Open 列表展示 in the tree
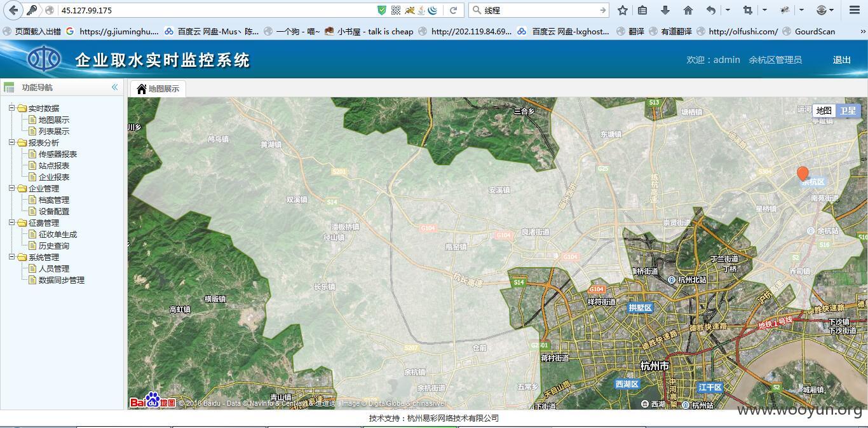868x428 pixels. pos(54,131)
